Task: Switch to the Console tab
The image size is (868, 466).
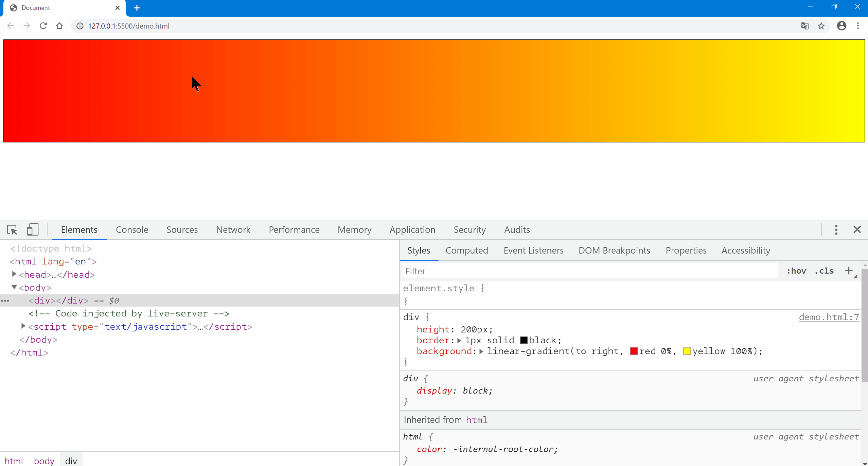Action: pos(132,230)
